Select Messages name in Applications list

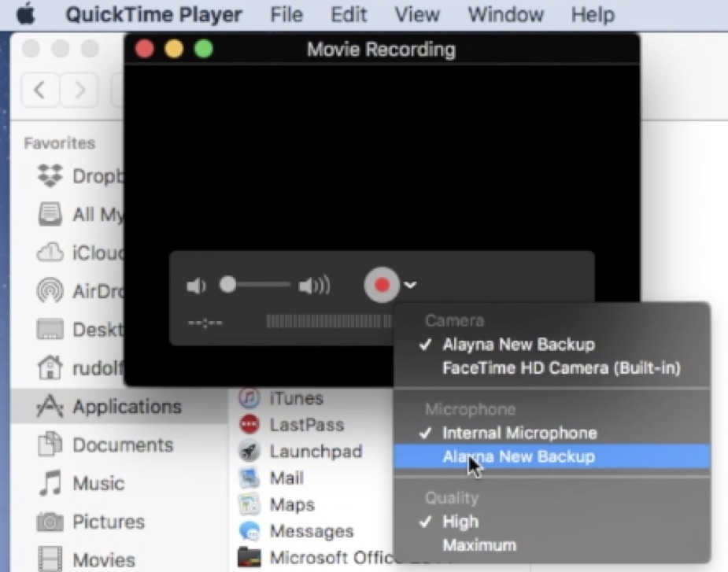pyautogui.click(x=312, y=531)
